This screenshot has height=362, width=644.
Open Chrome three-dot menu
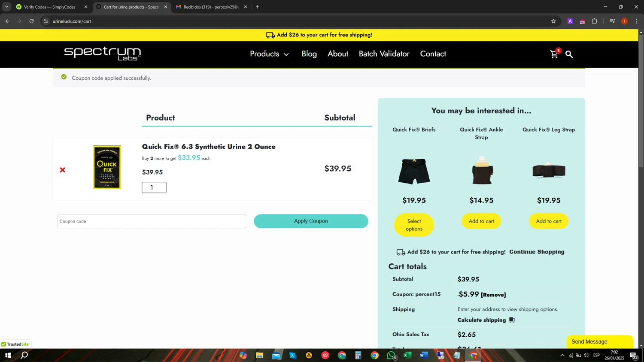[x=637, y=21]
